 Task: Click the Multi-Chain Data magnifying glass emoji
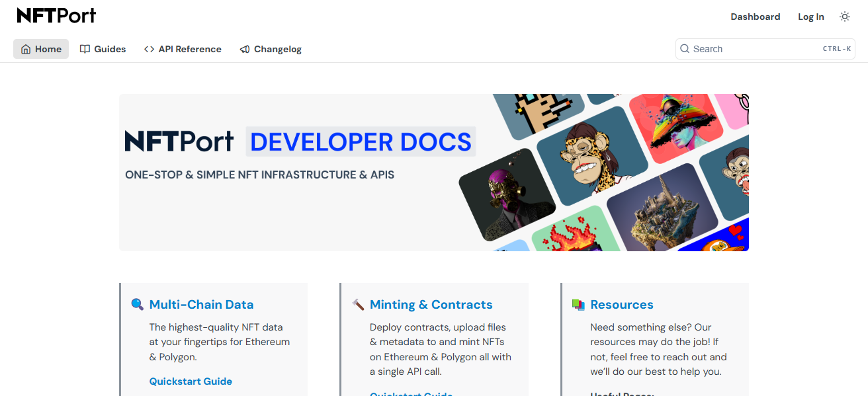pos(138,305)
